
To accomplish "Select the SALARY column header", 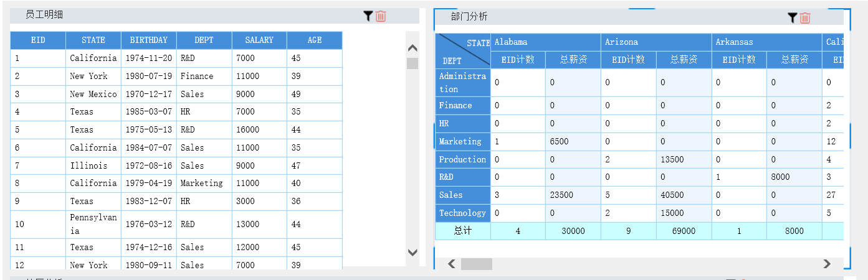I will (x=259, y=40).
